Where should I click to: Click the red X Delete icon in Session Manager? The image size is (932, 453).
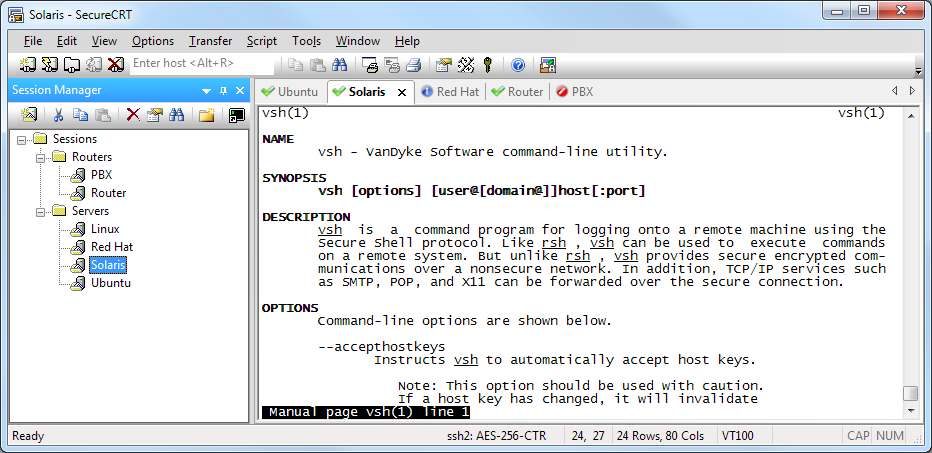(x=133, y=115)
